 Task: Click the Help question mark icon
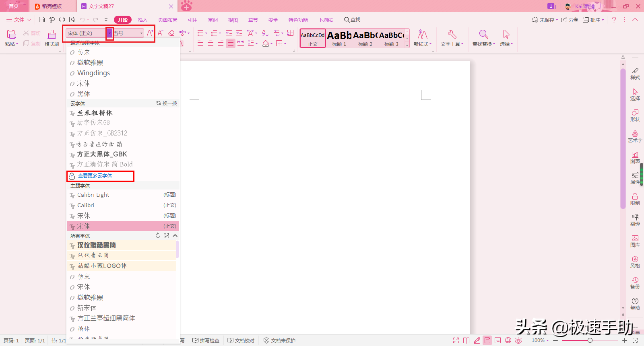614,20
